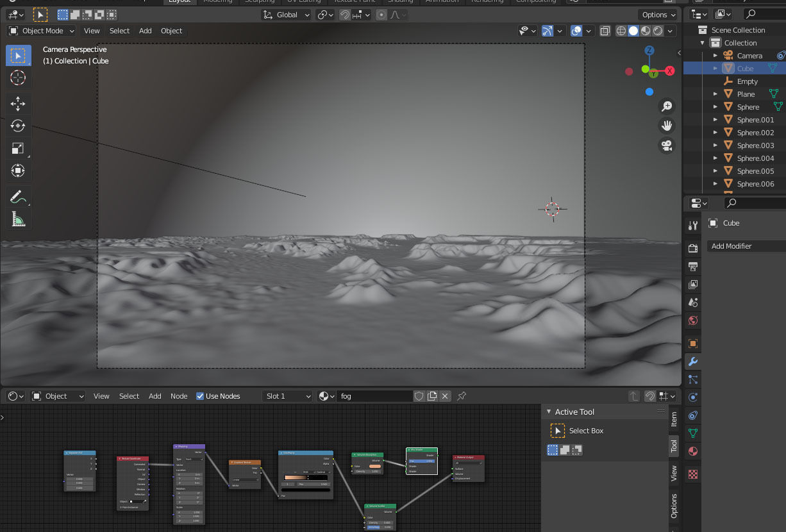
Task: Open the Material properties tab
Action: [692, 451]
